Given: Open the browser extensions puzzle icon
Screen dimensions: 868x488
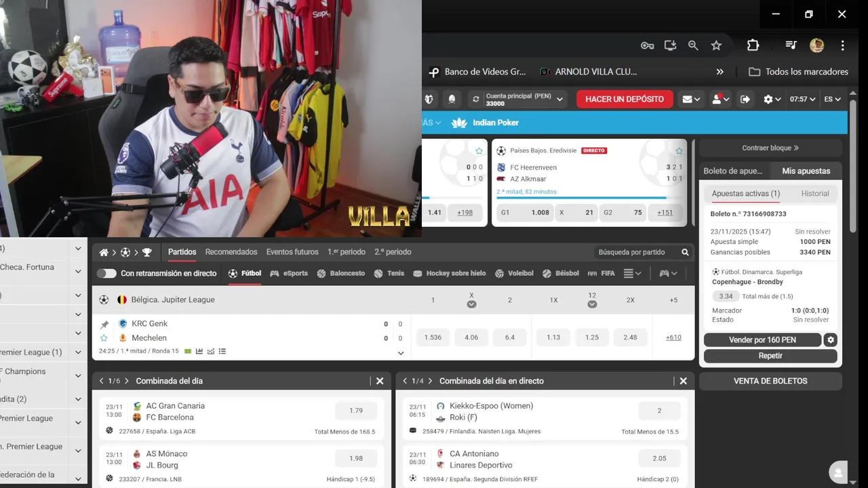Looking at the screenshot, I should coord(753,45).
